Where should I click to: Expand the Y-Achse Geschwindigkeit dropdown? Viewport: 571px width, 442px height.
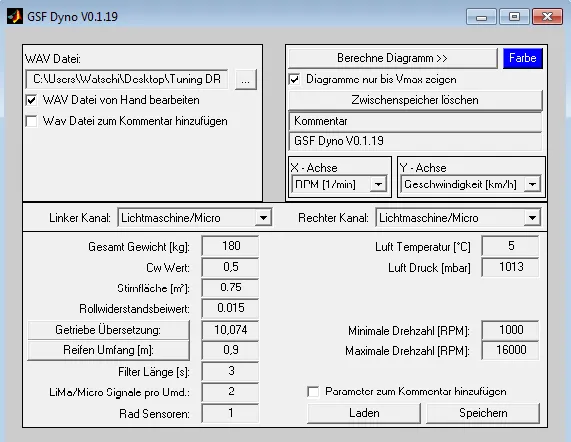click(x=532, y=185)
